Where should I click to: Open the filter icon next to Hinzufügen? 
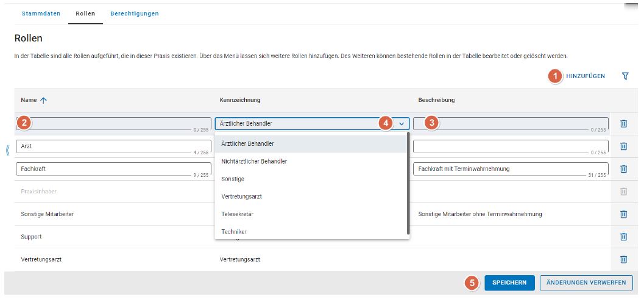[x=625, y=76]
